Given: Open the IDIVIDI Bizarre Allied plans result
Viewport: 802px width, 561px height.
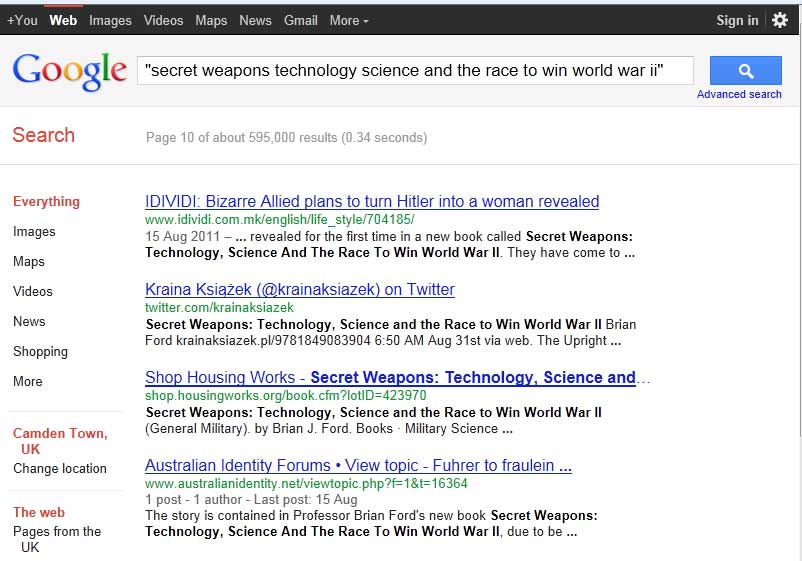Looking at the screenshot, I should [372, 201].
